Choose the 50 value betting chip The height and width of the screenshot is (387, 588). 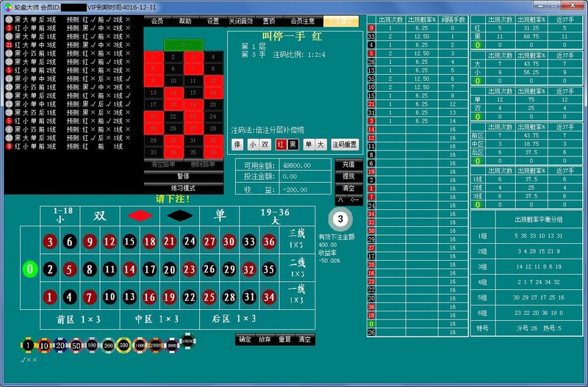coord(76,345)
